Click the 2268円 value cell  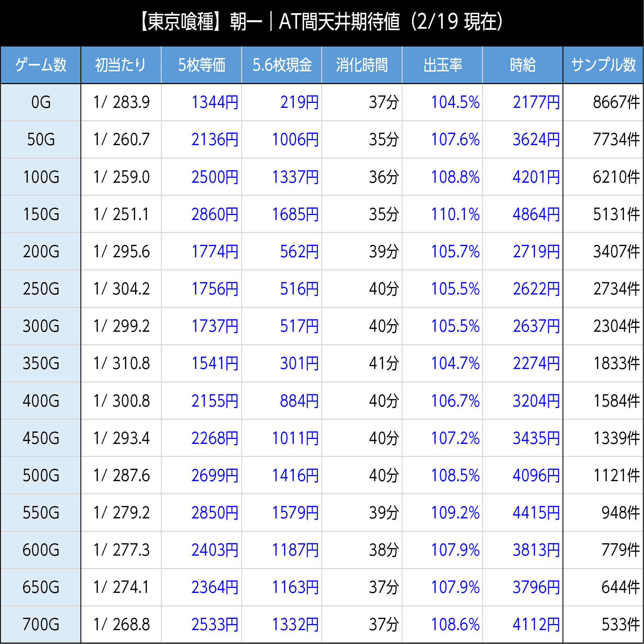pyautogui.click(x=202, y=438)
